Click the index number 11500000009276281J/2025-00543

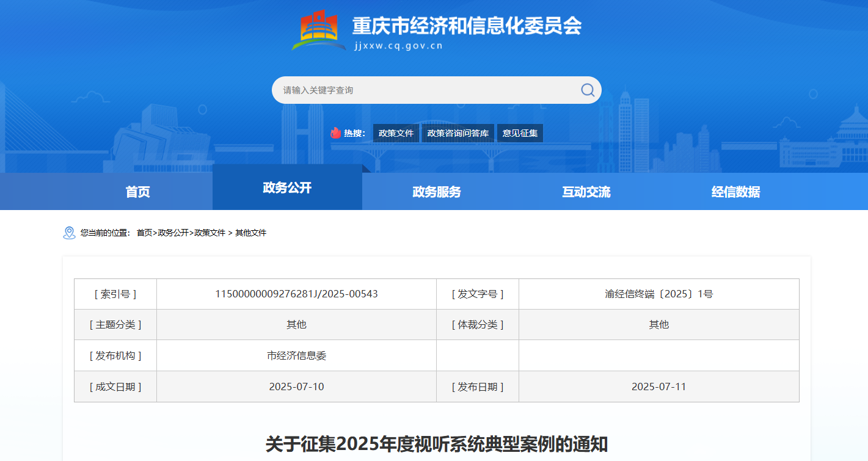[296, 294]
